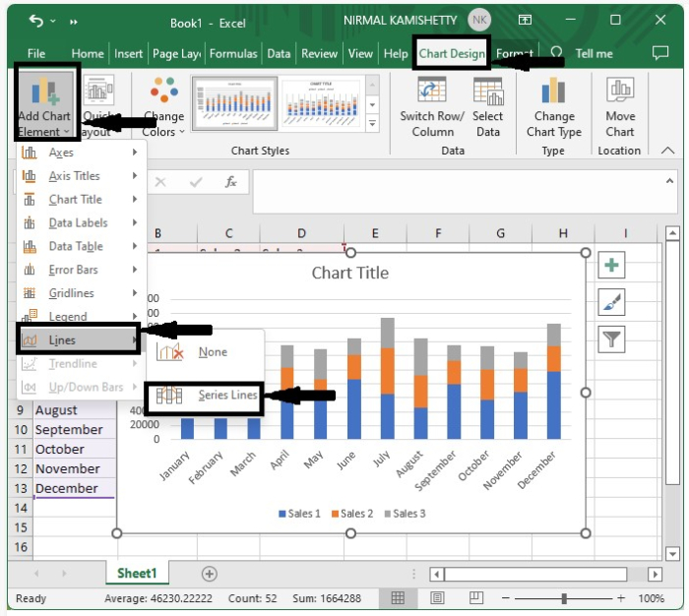Choose None in Lines submenu
This screenshot has height=616, width=689.
205,352
